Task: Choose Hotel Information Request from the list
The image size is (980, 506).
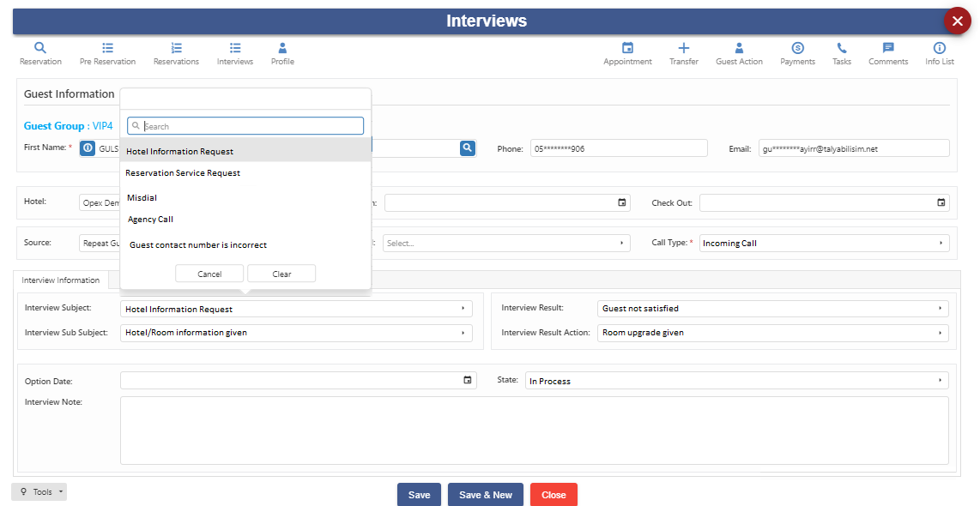Action: coord(245,151)
